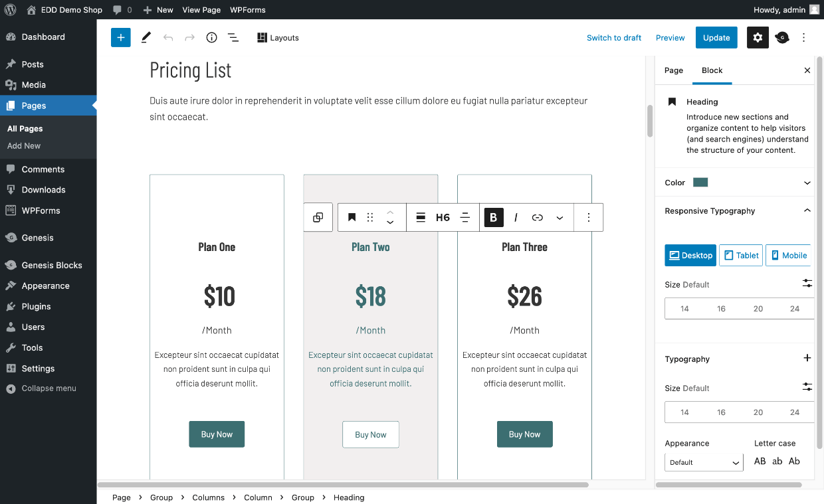Viewport: 824px width, 504px height.
Task: Open the Appearance dropdown set to Default
Action: click(704, 462)
